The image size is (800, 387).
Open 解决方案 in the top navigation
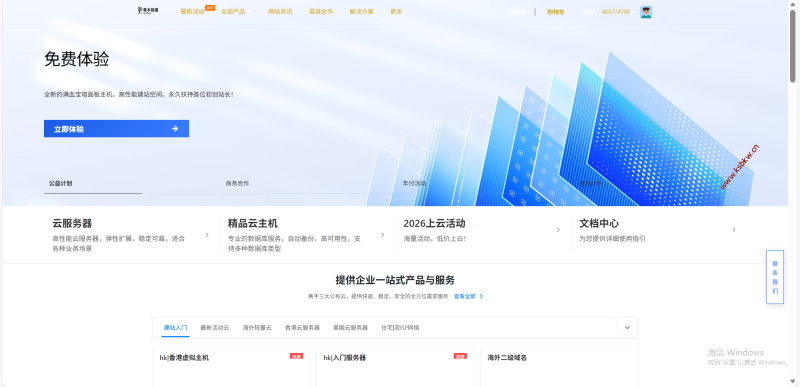coord(362,12)
